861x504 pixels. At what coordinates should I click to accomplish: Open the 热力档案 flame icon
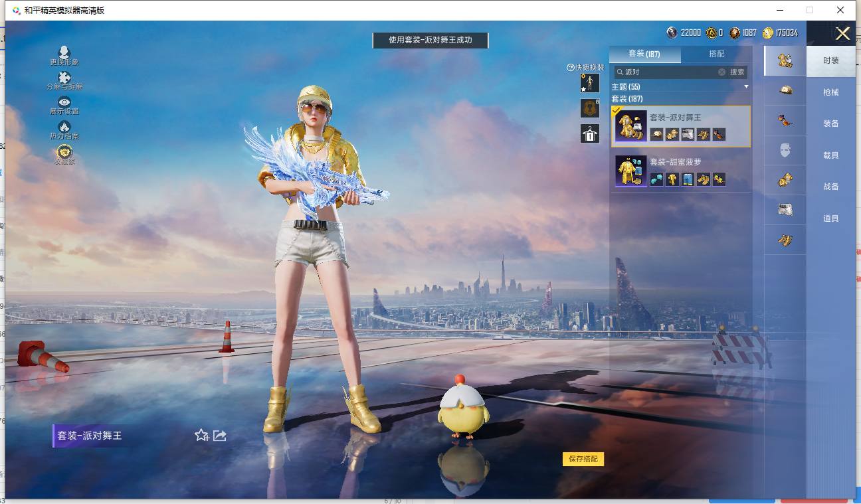[64, 126]
